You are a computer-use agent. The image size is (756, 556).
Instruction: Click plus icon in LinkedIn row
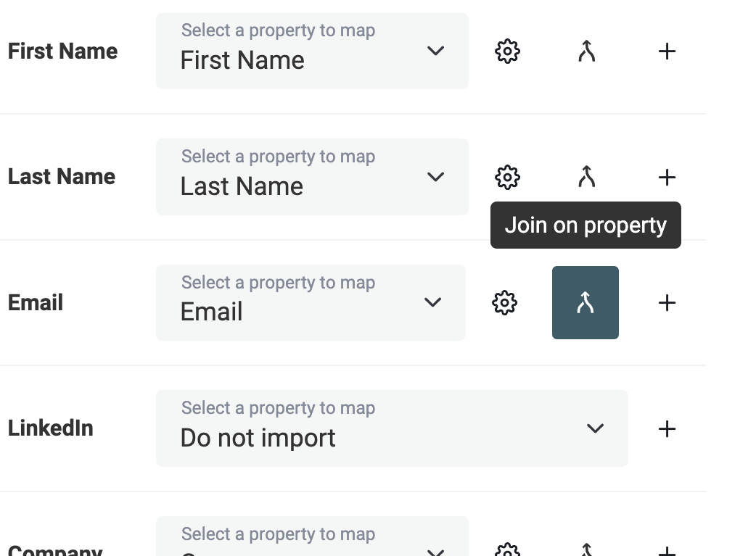tap(666, 428)
